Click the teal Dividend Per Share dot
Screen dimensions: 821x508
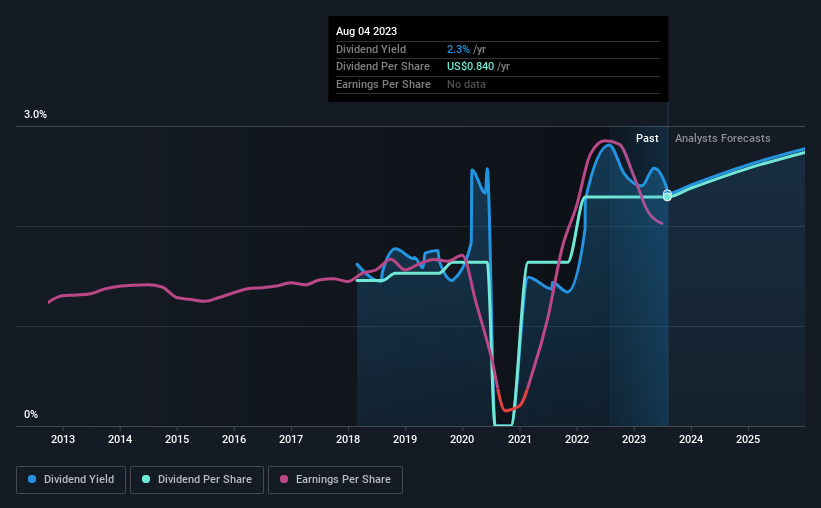click(146, 479)
